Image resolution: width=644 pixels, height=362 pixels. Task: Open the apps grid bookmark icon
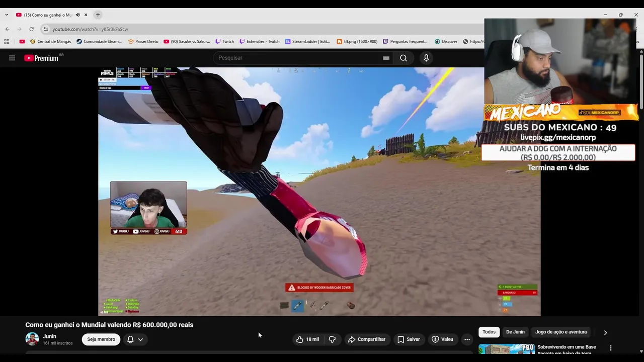point(7,42)
